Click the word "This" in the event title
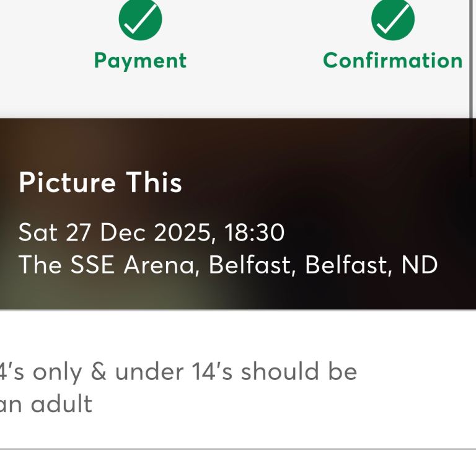The height and width of the screenshot is (450, 476). click(x=154, y=183)
